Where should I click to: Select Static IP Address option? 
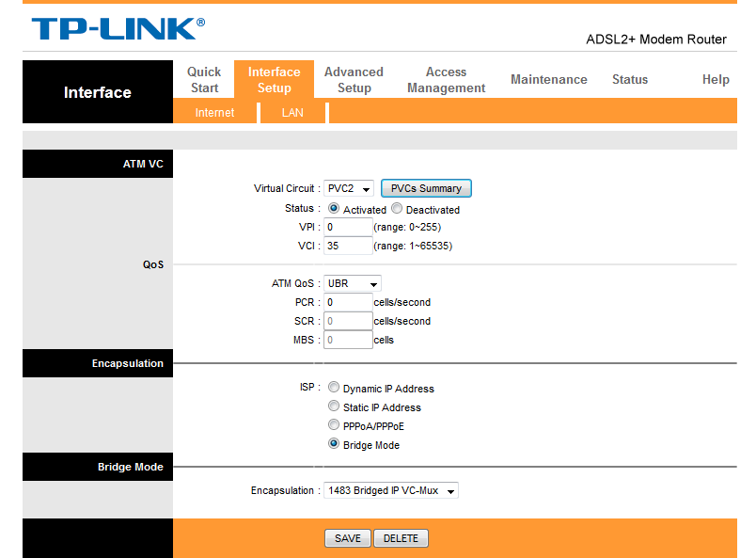[x=334, y=406]
